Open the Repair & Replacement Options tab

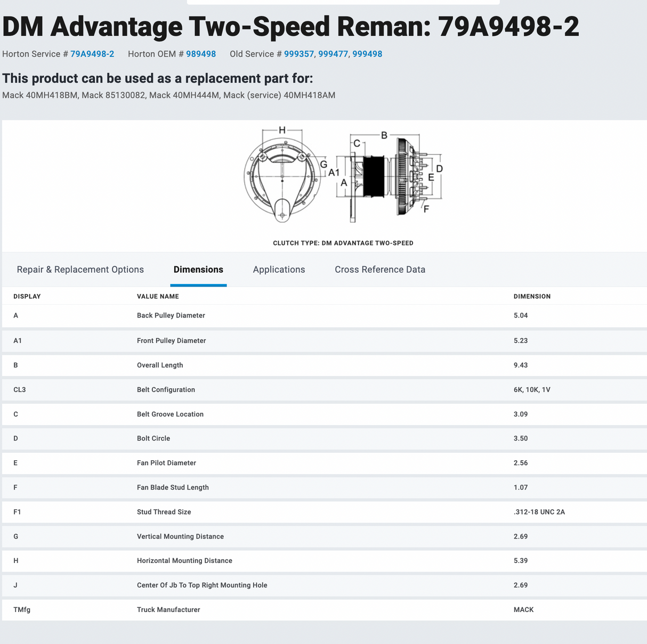tap(80, 270)
